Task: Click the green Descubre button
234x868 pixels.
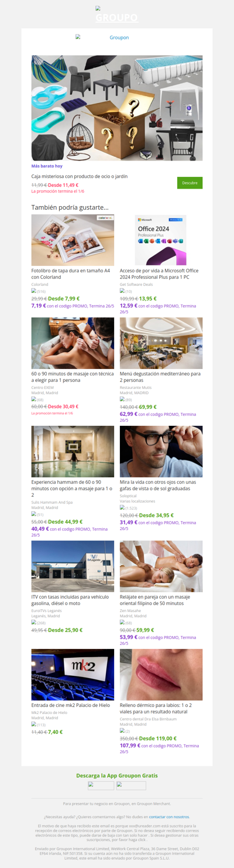Action: (190, 183)
